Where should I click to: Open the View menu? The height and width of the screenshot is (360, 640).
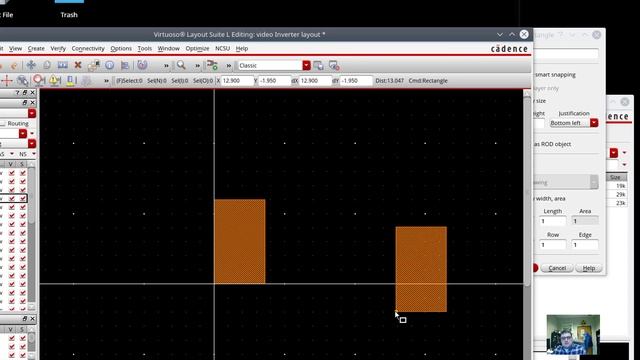coord(16,49)
